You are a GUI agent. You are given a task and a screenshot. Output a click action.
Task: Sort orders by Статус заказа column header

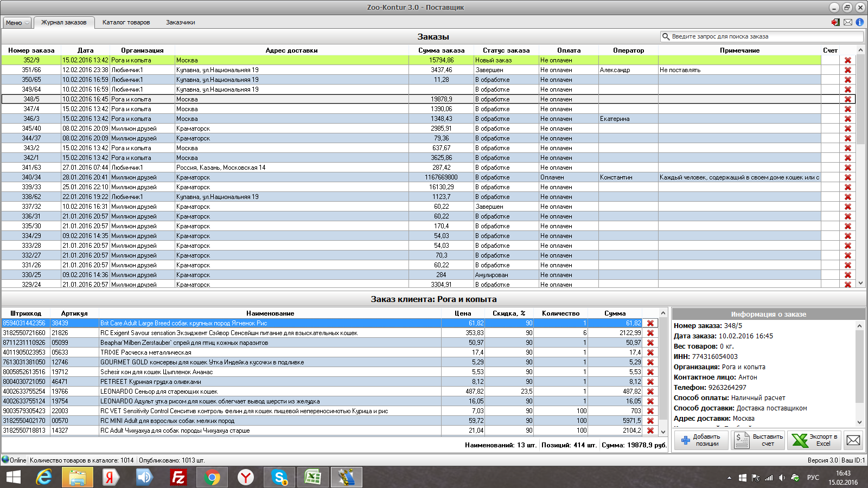click(x=506, y=50)
